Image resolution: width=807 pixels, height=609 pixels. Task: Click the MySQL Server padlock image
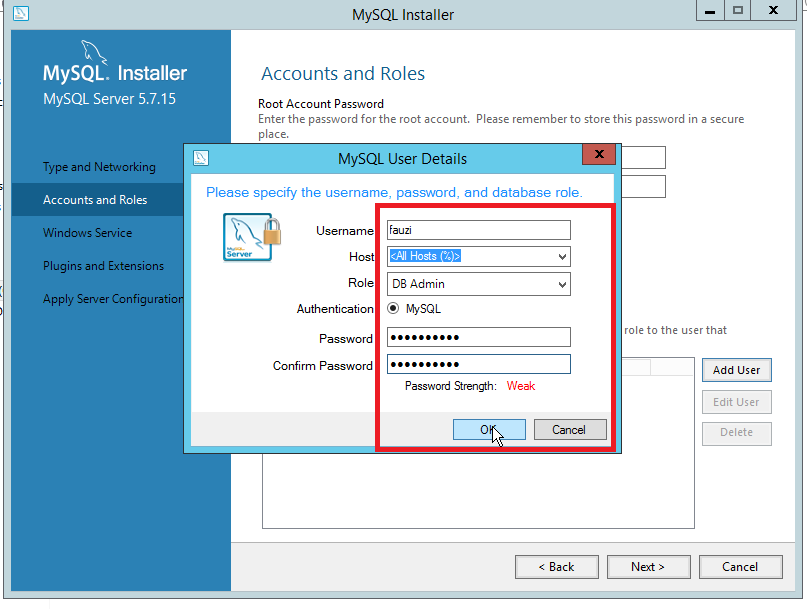[x=252, y=237]
